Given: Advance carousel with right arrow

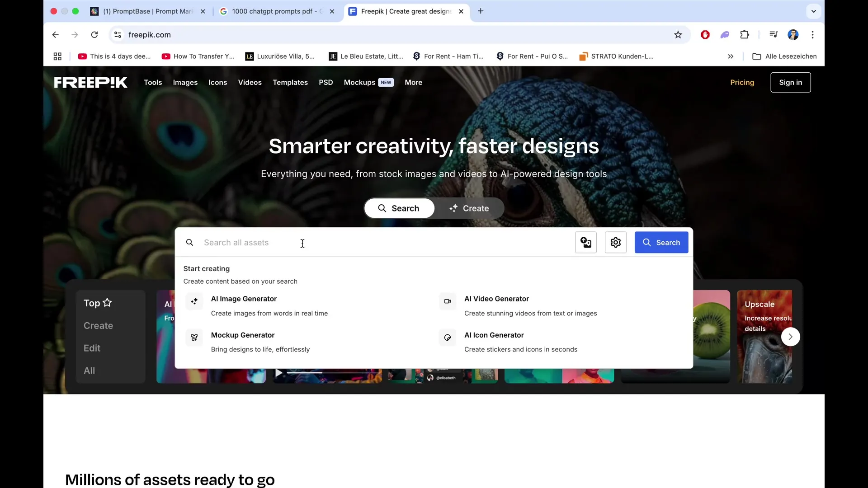Looking at the screenshot, I should click(790, 337).
